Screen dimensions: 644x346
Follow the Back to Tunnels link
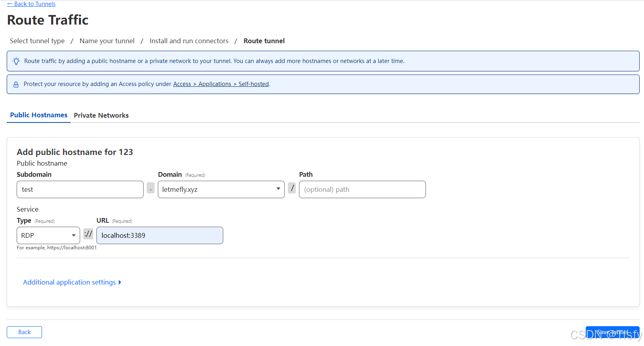pos(31,4)
